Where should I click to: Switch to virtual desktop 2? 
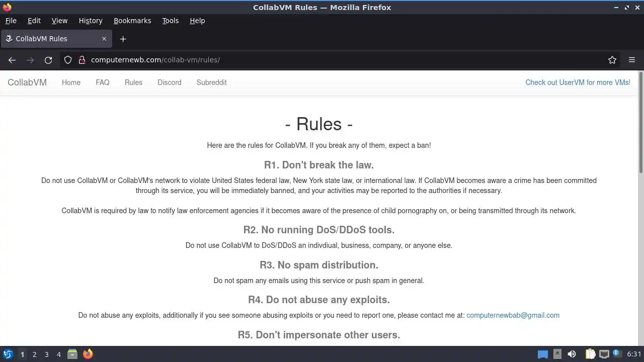[34, 354]
